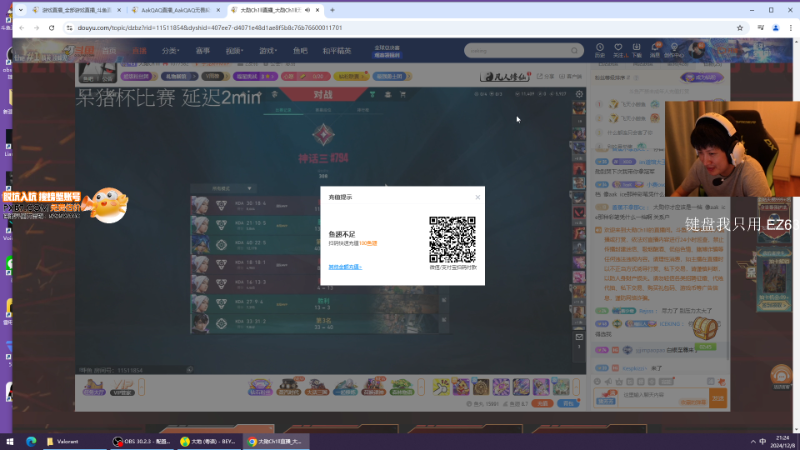Open the 关注 heart icon
800x450 pixels.
(618, 50)
